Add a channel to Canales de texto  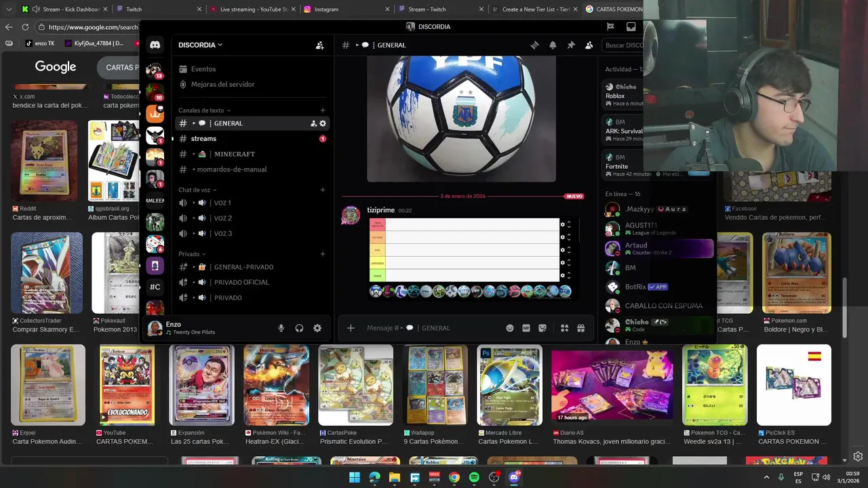click(x=323, y=110)
